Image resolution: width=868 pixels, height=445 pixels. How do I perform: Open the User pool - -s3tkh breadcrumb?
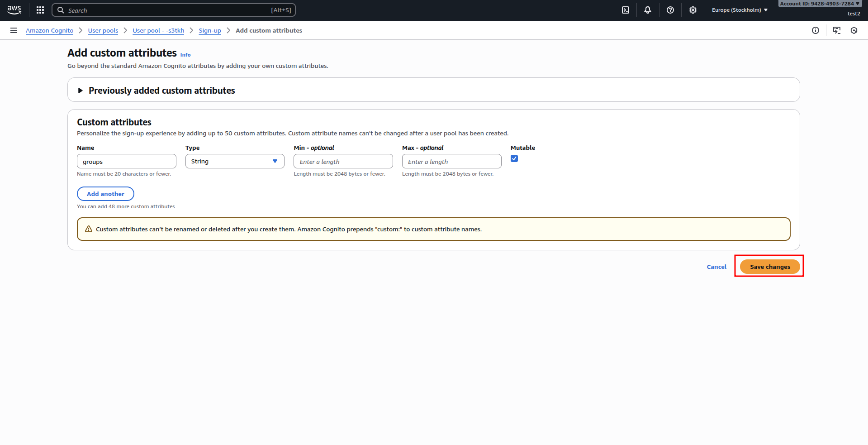tap(158, 30)
